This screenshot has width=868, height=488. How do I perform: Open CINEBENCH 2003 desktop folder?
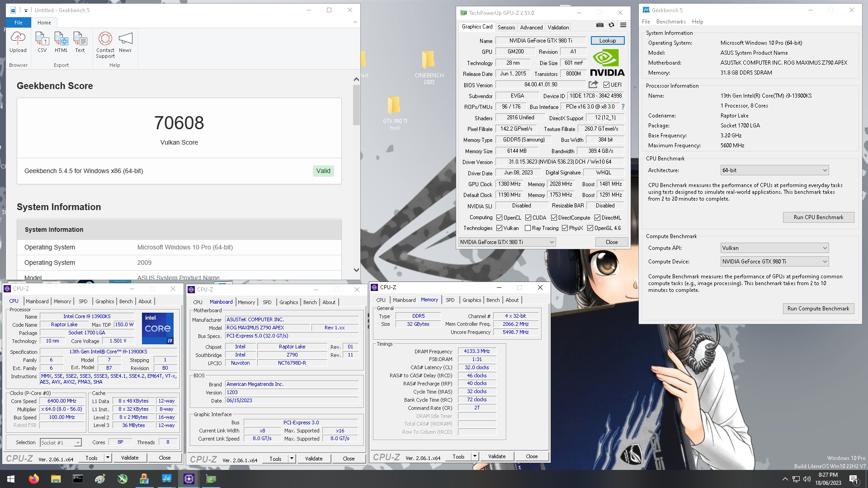tap(429, 67)
